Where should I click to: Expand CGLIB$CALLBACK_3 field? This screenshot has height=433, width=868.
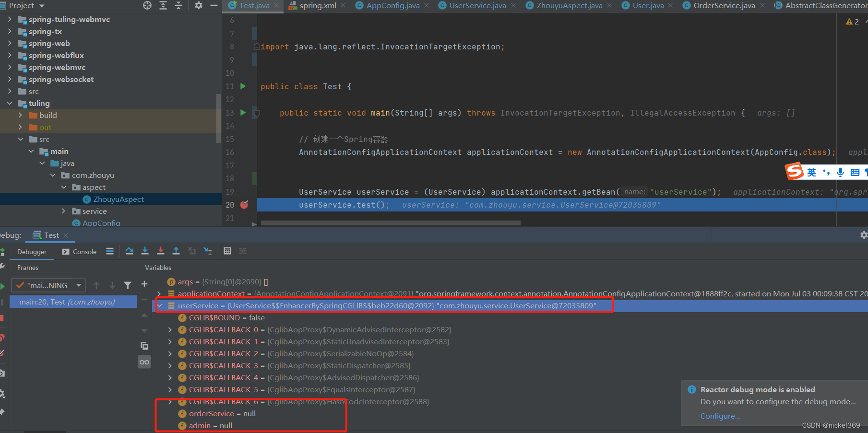(170, 365)
